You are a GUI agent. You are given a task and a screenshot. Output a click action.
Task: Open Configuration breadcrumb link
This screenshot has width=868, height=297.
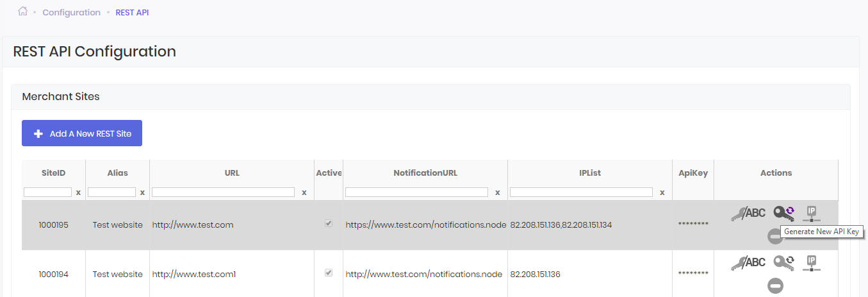(x=71, y=12)
